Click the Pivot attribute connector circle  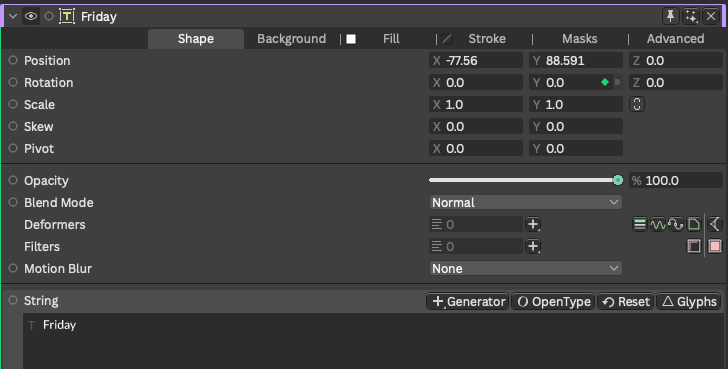click(13, 148)
